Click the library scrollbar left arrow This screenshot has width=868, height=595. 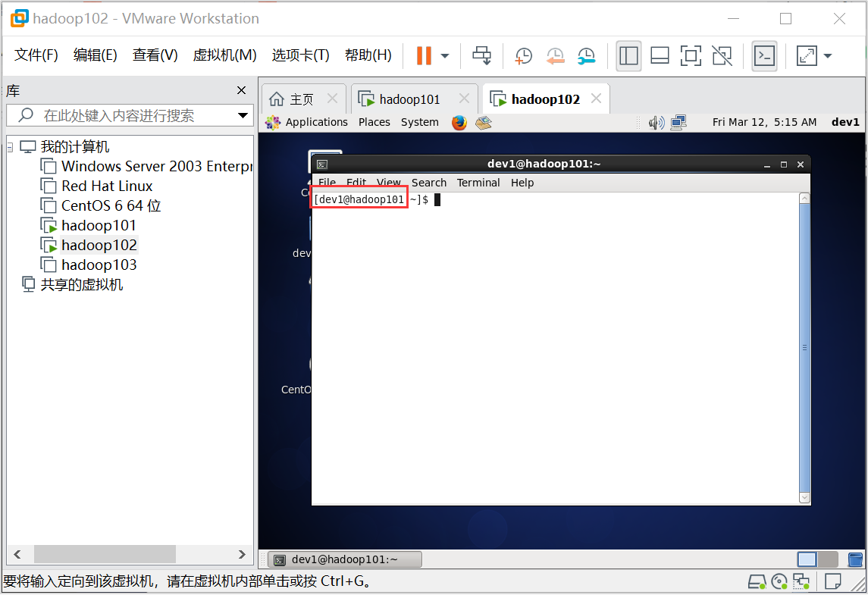17,555
